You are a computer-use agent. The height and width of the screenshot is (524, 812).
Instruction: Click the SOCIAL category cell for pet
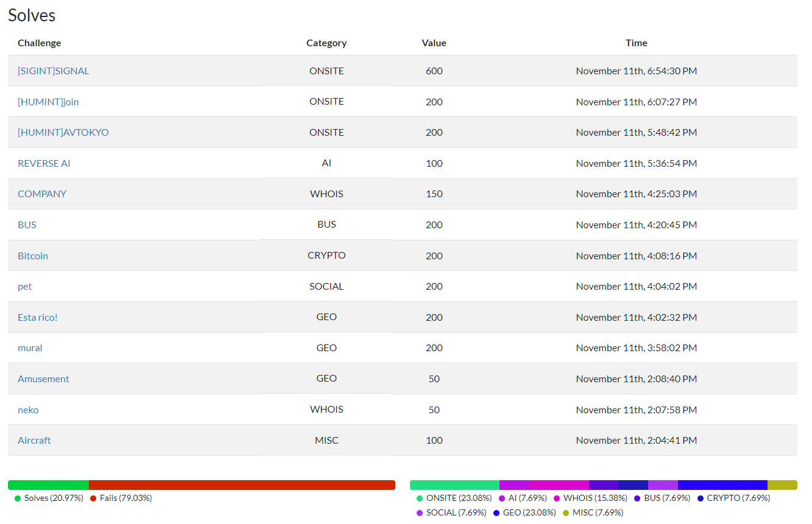(327, 286)
